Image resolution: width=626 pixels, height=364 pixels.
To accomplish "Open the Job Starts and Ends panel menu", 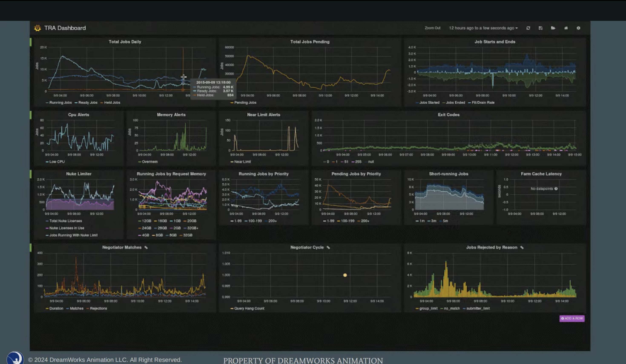I will point(495,42).
